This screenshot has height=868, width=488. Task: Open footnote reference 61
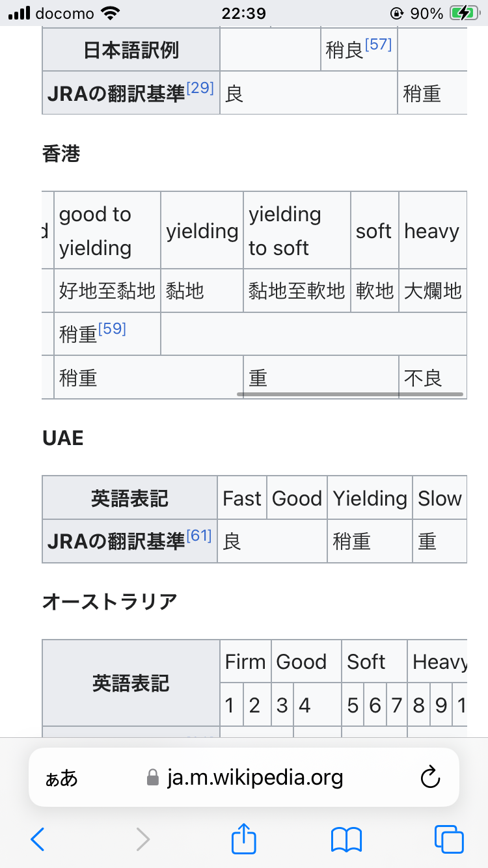point(199,536)
